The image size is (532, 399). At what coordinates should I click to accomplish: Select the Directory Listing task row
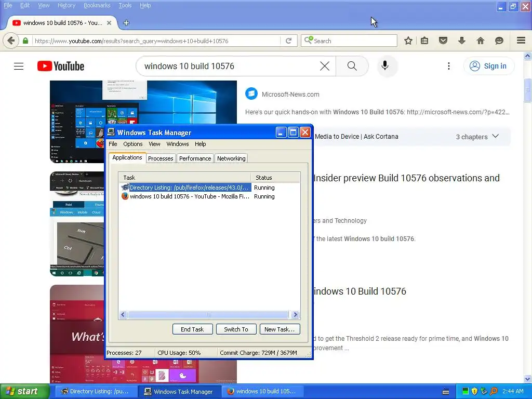point(209,187)
